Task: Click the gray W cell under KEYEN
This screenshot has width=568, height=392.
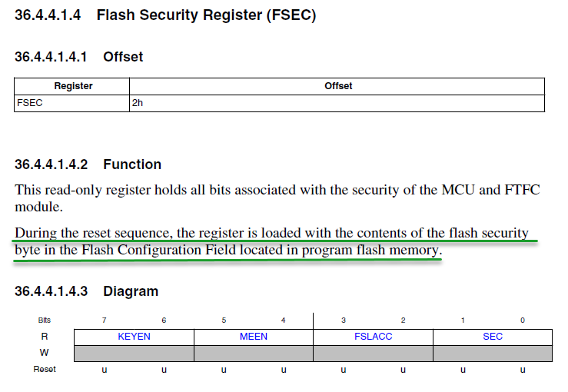Action: (x=134, y=353)
